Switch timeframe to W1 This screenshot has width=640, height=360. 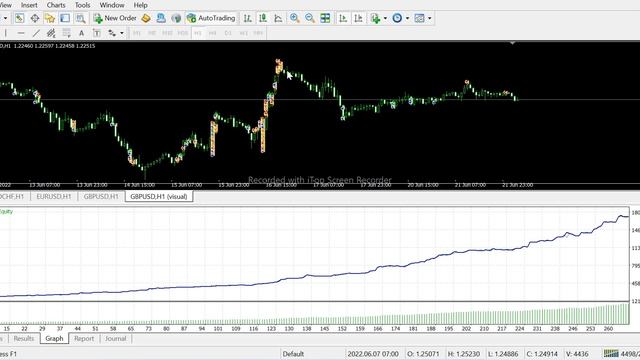point(244,33)
